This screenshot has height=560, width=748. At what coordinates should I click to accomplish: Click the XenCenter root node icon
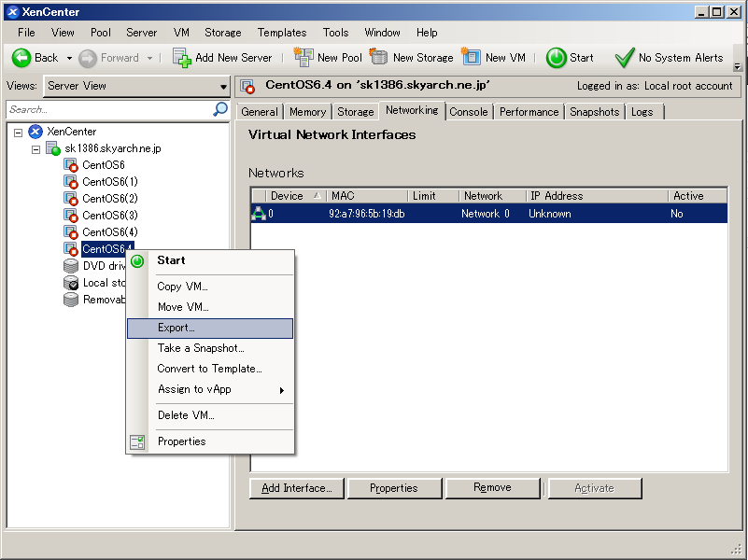[x=35, y=132]
